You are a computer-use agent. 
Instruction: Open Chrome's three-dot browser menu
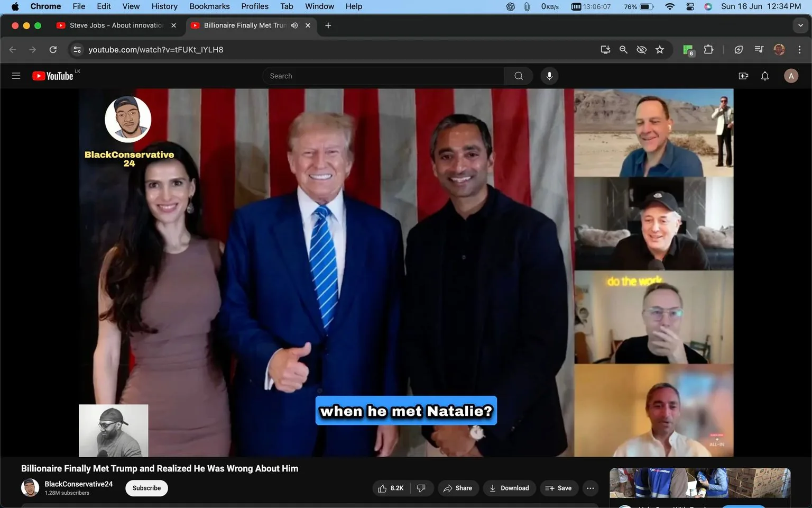pos(800,49)
